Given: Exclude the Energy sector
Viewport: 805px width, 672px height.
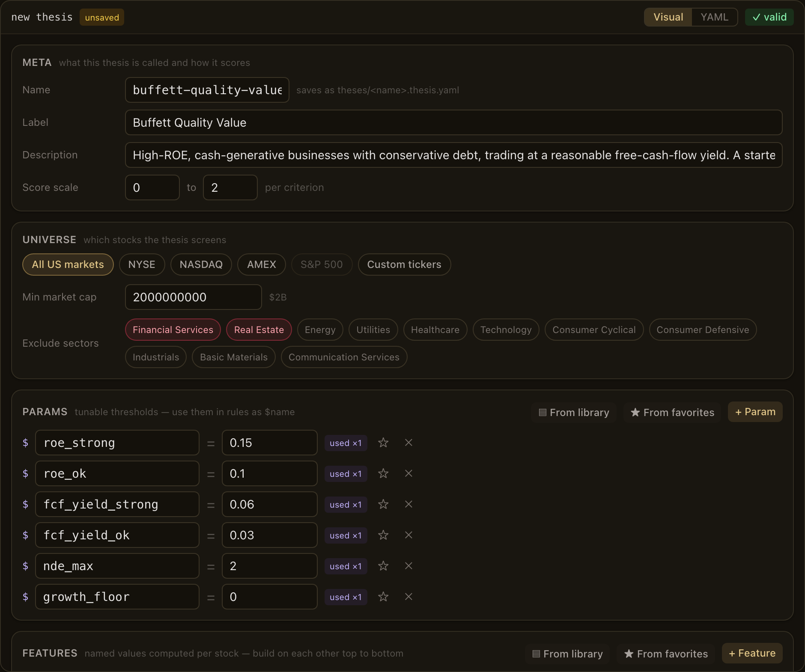Looking at the screenshot, I should pyautogui.click(x=320, y=330).
